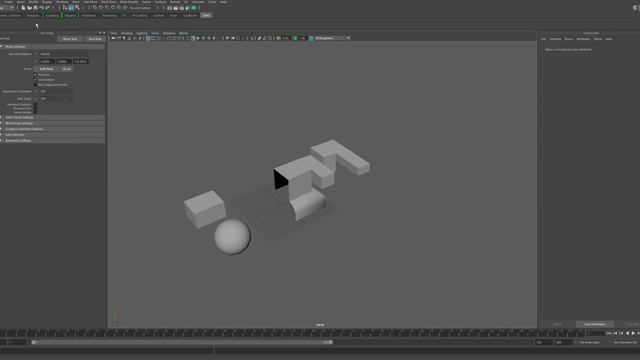This screenshot has height=360, width=640.
Task: Click the Exposure icon in the panel toolbar
Action: tap(278, 38)
